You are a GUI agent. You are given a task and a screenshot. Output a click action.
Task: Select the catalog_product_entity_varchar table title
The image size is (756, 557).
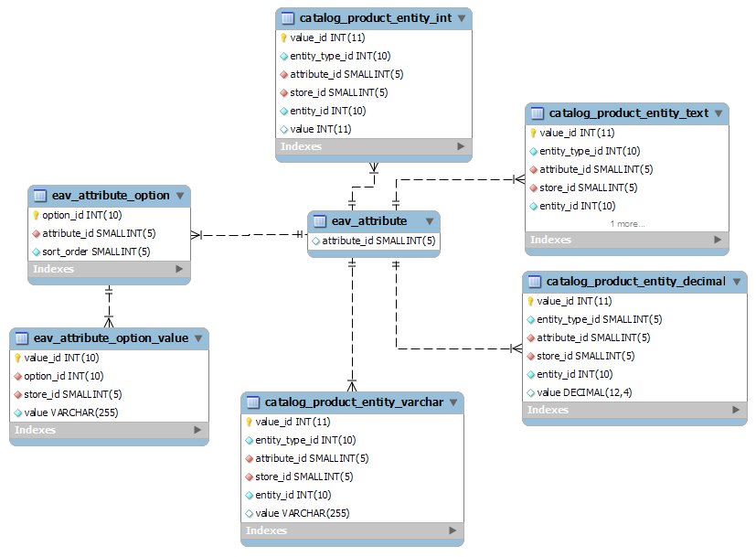pos(354,402)
